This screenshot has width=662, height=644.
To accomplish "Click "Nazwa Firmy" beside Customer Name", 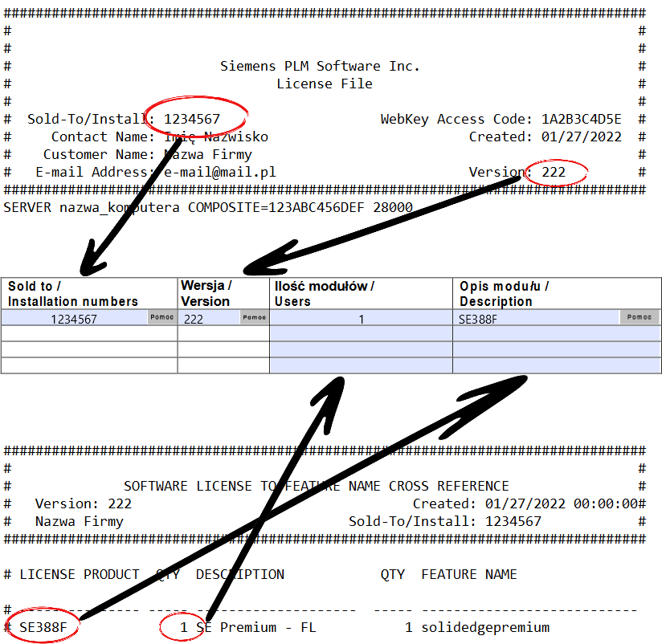I will [x=208, y=155].
